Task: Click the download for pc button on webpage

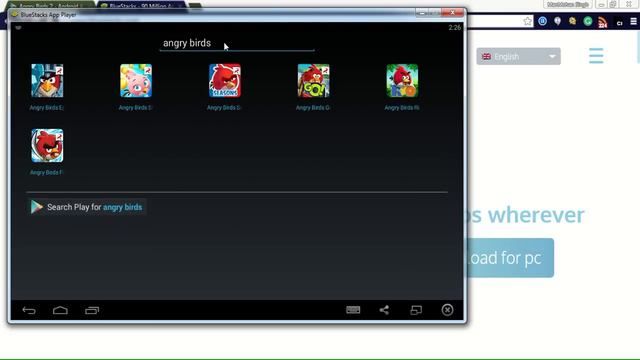Action: click(510, 258)
